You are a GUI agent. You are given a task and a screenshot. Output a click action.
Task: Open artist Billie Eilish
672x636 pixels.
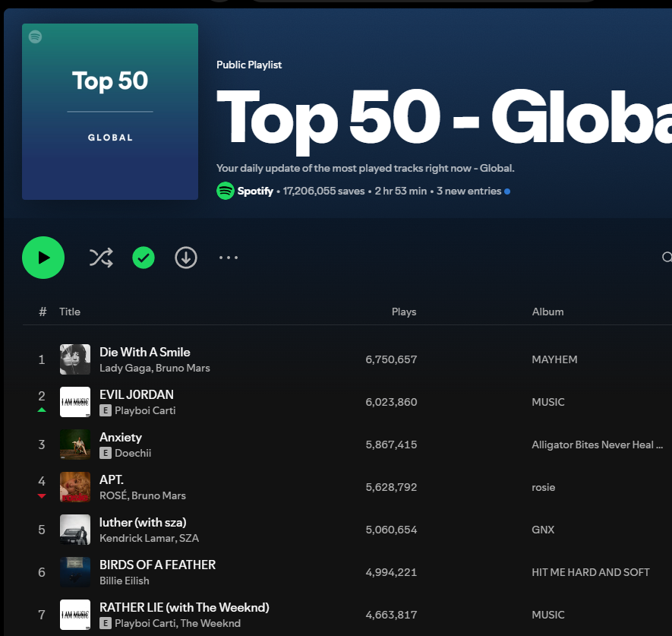[x=125, y=581]
